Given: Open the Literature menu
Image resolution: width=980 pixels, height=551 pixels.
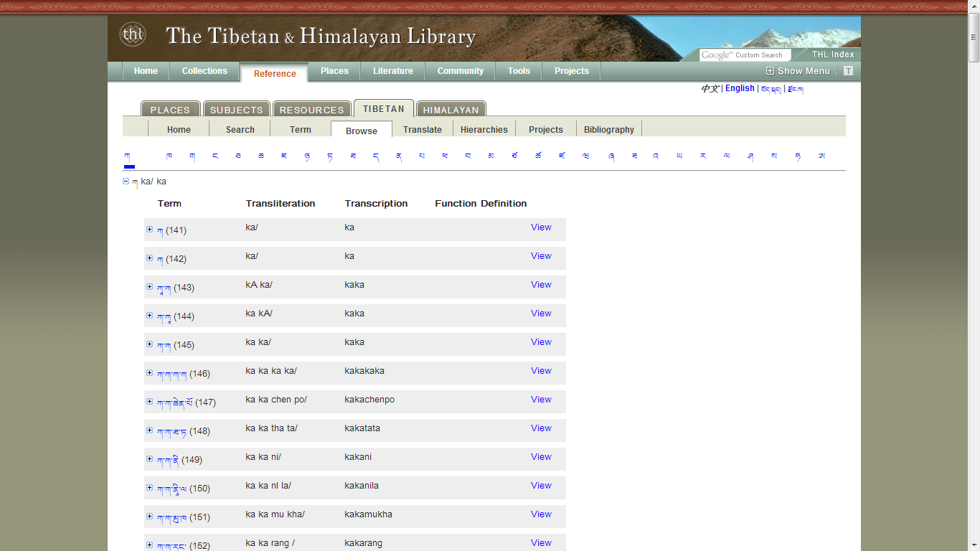Looking at the screenshot, I should tap(393, 71).
